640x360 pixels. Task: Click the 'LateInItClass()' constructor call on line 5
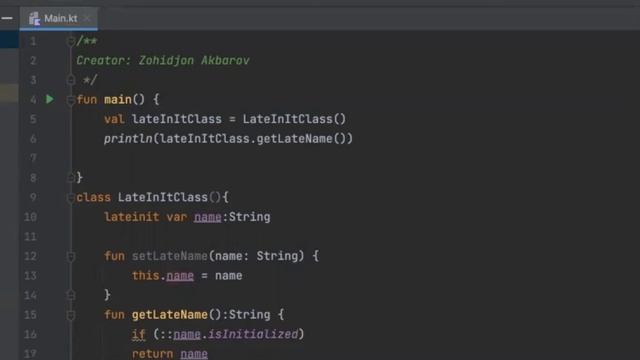point(294,119)
